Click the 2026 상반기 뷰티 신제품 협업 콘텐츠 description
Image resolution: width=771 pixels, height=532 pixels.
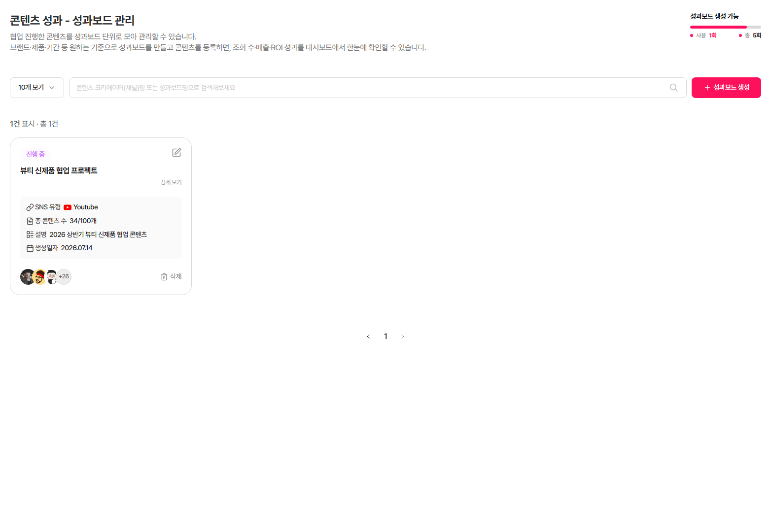pos(98,234)
